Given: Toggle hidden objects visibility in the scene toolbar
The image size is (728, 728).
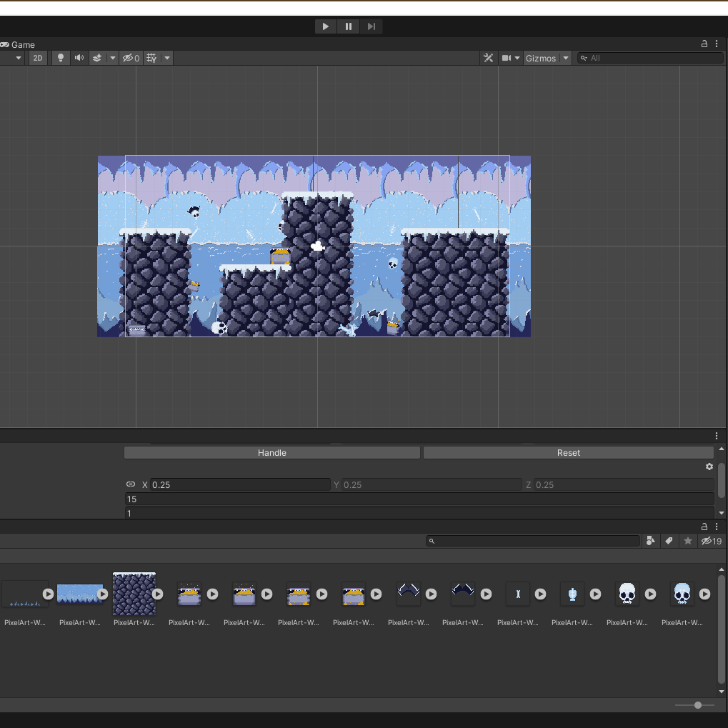Looking at the screenshot, I should click(131, 58).
